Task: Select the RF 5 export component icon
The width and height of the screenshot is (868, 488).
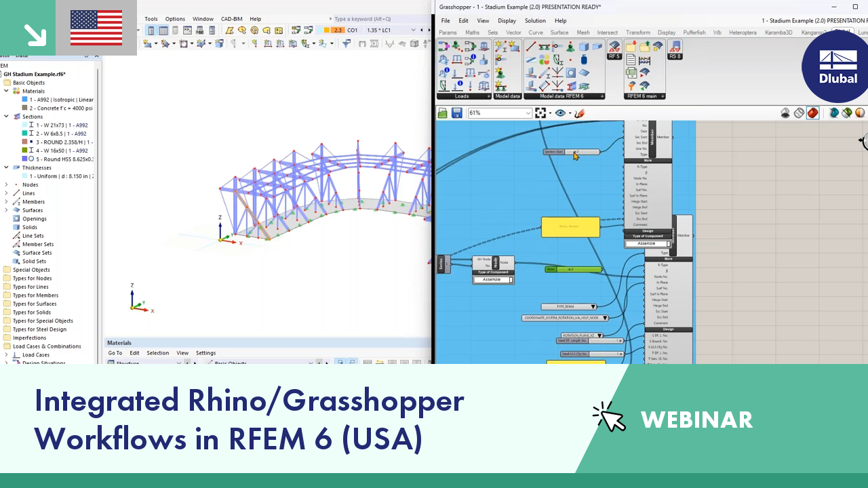Action: coord(614,46)
